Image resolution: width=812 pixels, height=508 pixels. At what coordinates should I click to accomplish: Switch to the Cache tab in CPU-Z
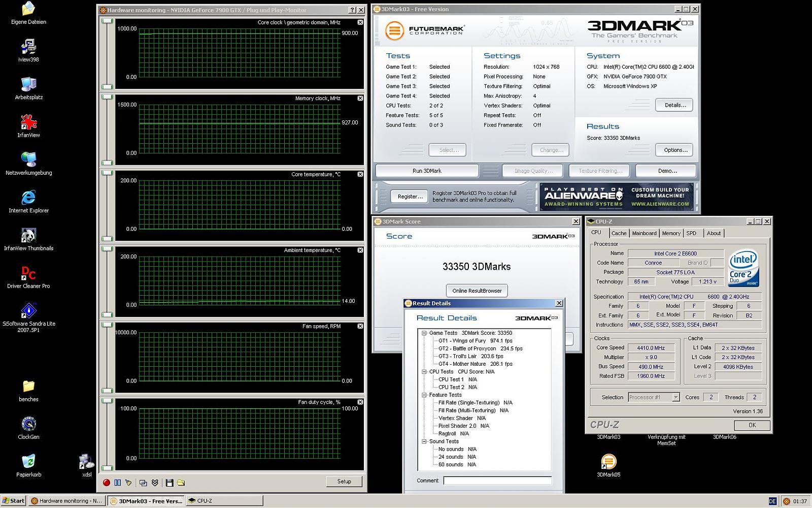619,233
